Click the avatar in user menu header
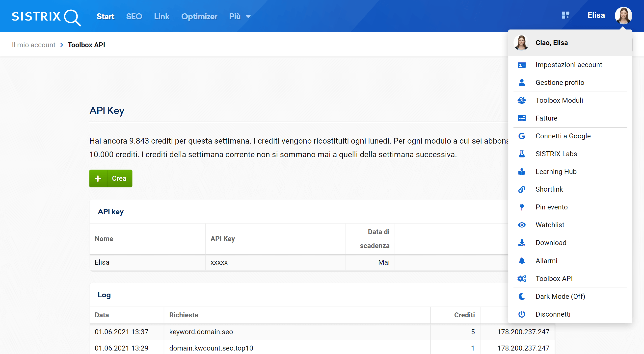 (x=521, y=43)
